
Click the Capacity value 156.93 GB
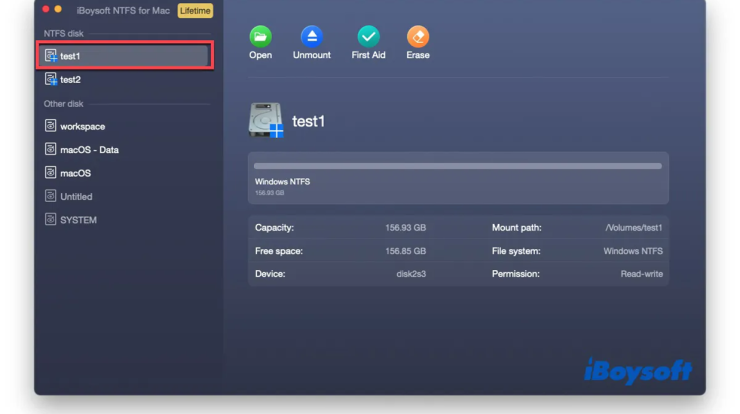[405, 228]
